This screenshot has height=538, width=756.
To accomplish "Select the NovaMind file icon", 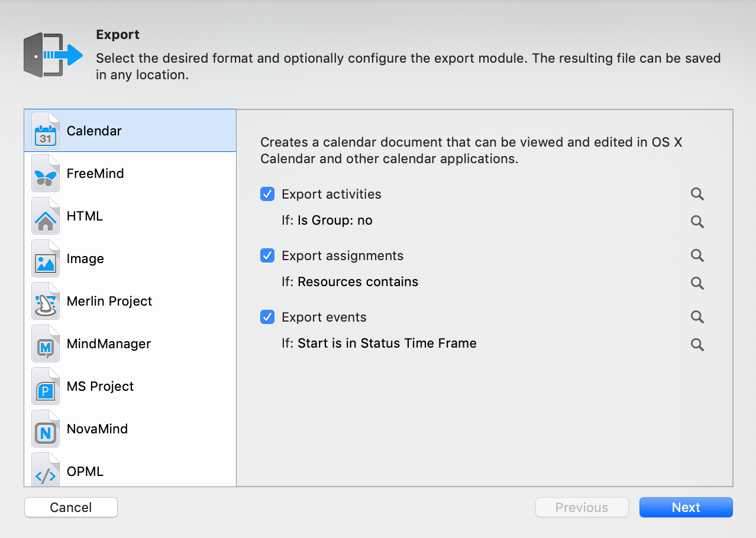I will click(x=46, y=429).
